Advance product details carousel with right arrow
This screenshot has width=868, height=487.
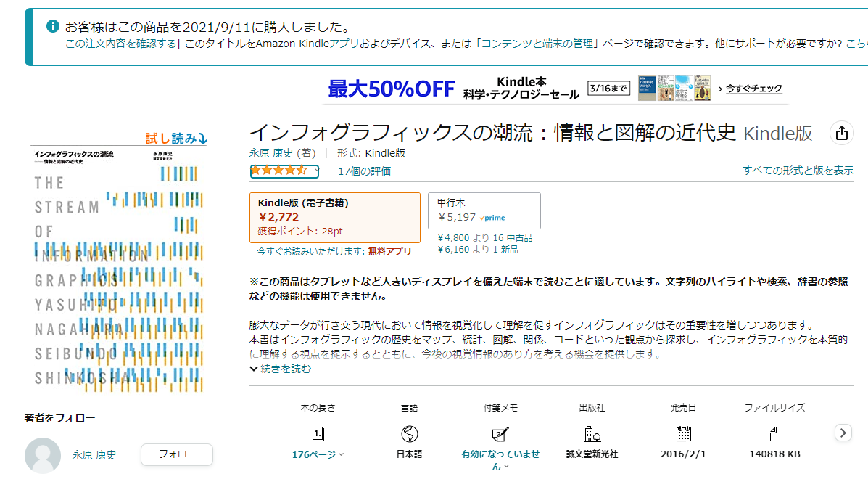pyautogui.click(x=843, y=433)
